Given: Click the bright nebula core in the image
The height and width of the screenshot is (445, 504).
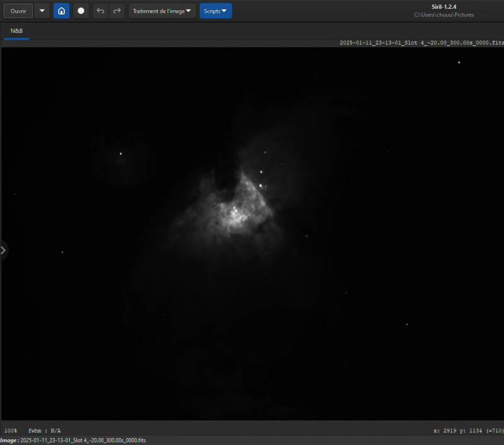Looking at the screenshot, I should (x=236, y=216).
